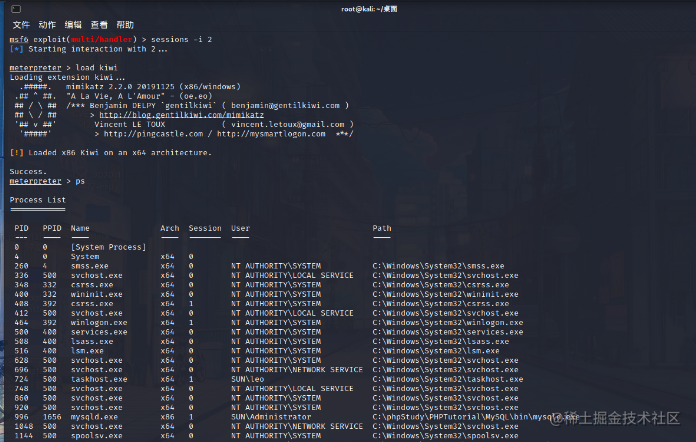This screenshot has height=442, width=696.
Task: Click the 'Loaded x86 Kiwi on an x64 architecture' warning
Action: click(x=120, y=153)
